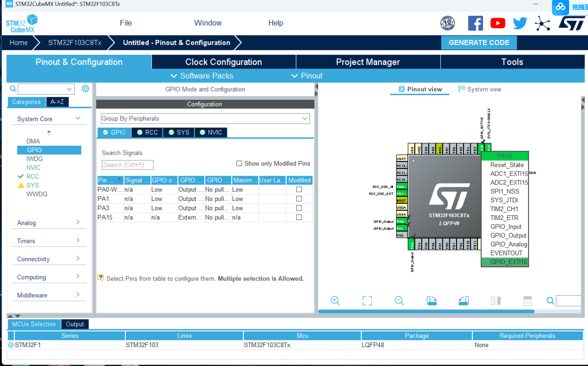Open the YouTube icon link

498,23
